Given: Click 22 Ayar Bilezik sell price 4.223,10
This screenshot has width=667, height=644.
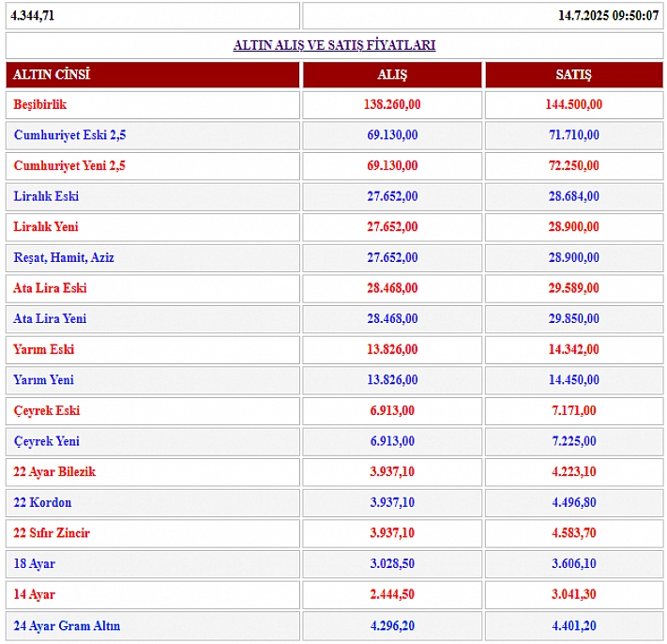Looking at the screenshot, I should (573, 472).
